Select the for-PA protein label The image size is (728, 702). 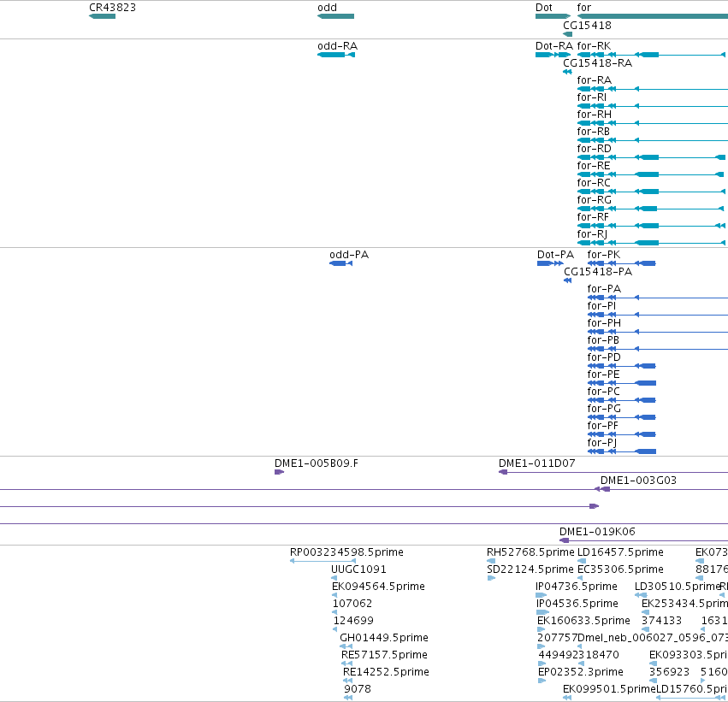click(x=604, y=289)
